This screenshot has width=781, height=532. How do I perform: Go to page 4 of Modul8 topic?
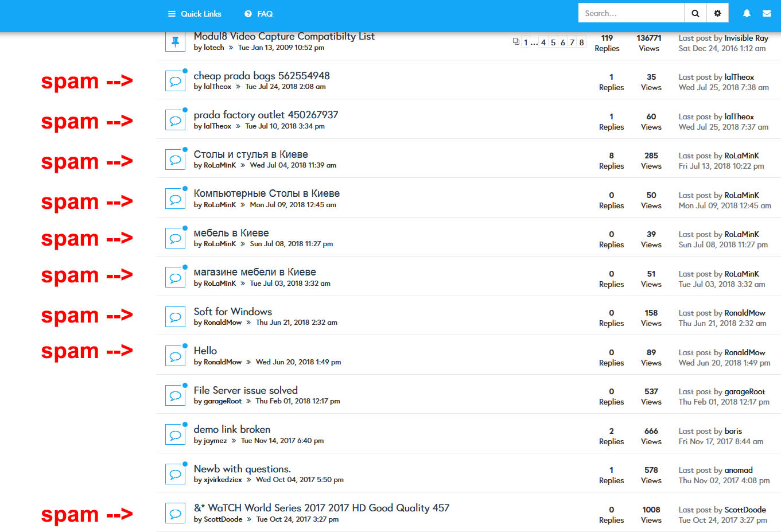pyautogui.click(x=543, y=42)
